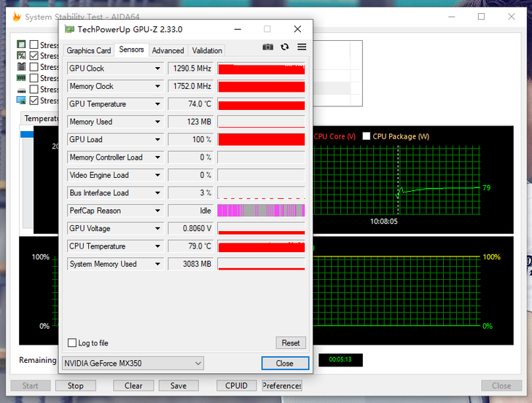532x403 pixels.
Task: Click Reset button in GPU-Z
Action: (291, 343)
